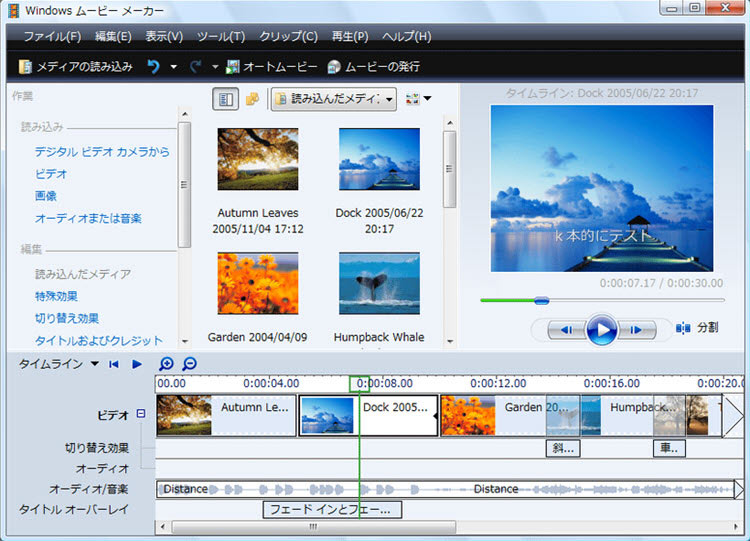Click the timeline scroll right arrow
Screen dimensions: 750x541
pyautogui.click(x=736, y=527)
